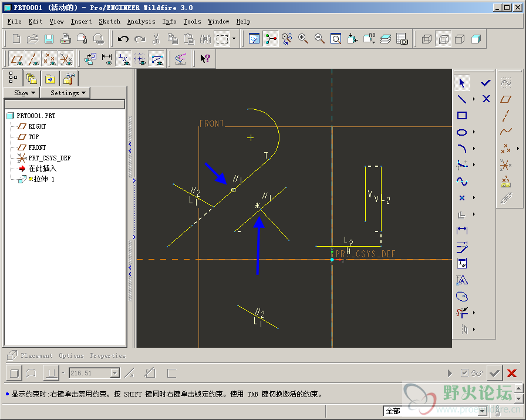526x420 pixels.
Task: Open the Tools menu
Action: [192, 22]
